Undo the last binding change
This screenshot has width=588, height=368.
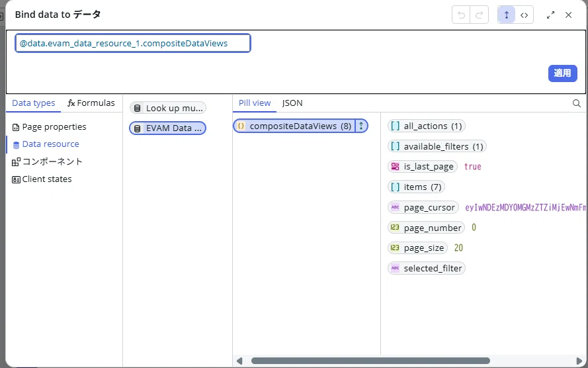point(461,15)
